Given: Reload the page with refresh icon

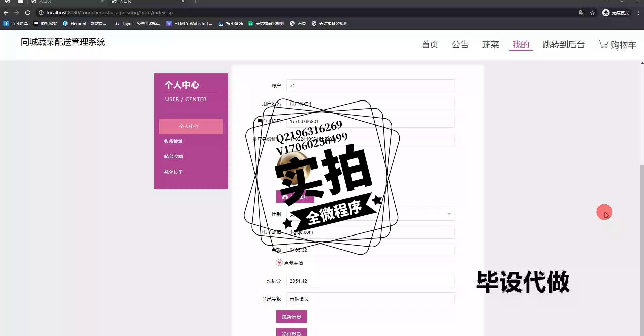Looking at the screenshot, I should [x=28, y=13].
